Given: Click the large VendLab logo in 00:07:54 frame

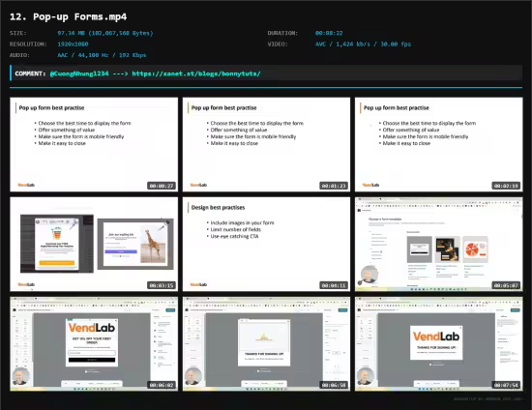Looking at the screenshot, I should coord(436,337).
